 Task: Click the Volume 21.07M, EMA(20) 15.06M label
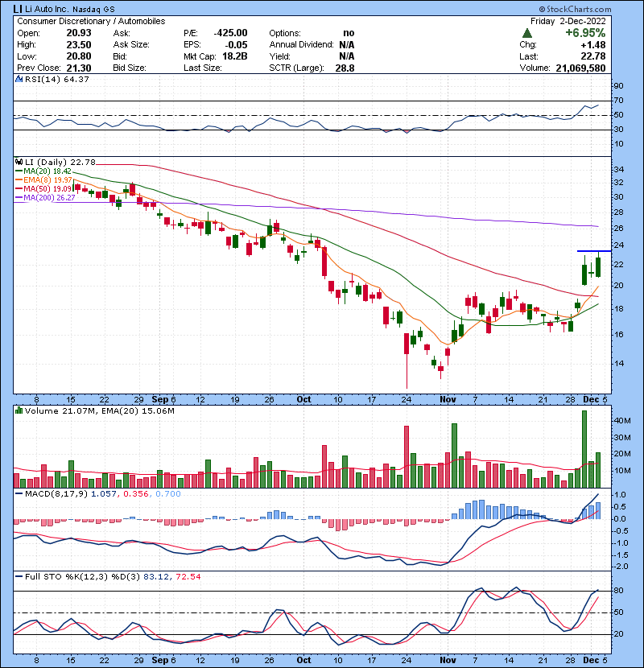click(99, 411)
